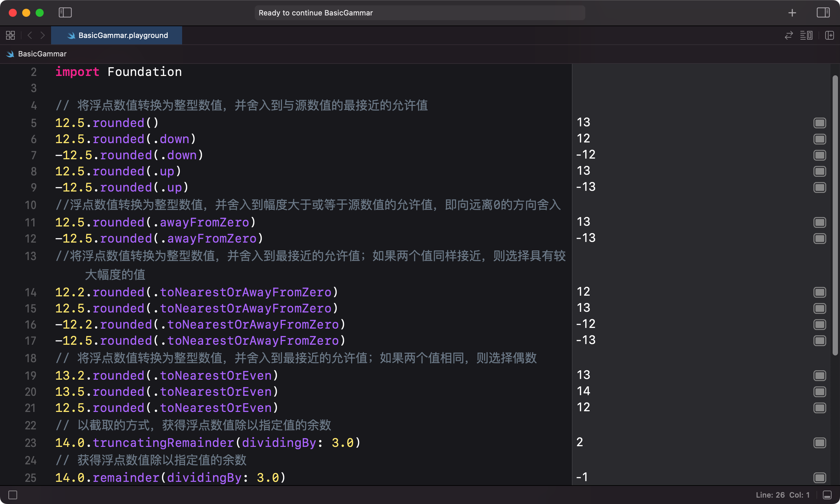The height and width of the screenshot is (504, 840).
Task: Click 'truncatingRemainder' on line 23
Action: pyautogui.click(x=163, y=443)
